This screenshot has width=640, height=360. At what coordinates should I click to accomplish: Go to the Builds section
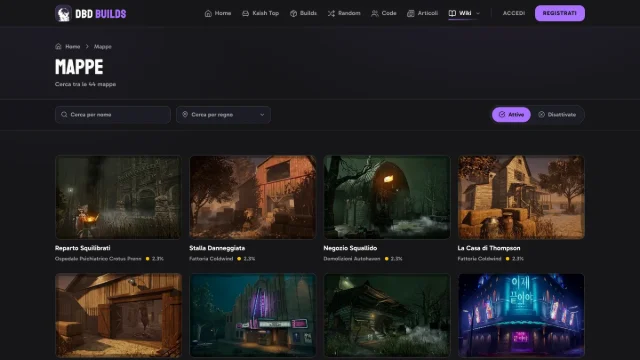303,13
